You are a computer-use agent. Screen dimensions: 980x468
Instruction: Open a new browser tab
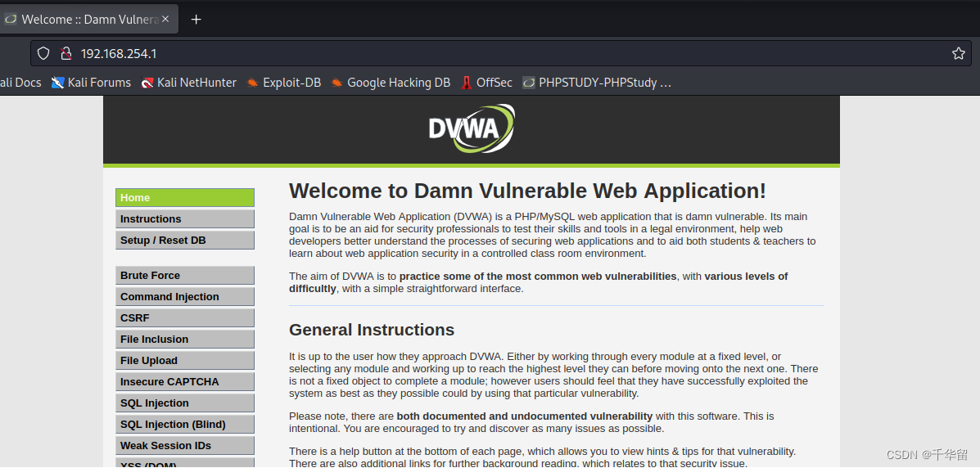click(196, 20)
